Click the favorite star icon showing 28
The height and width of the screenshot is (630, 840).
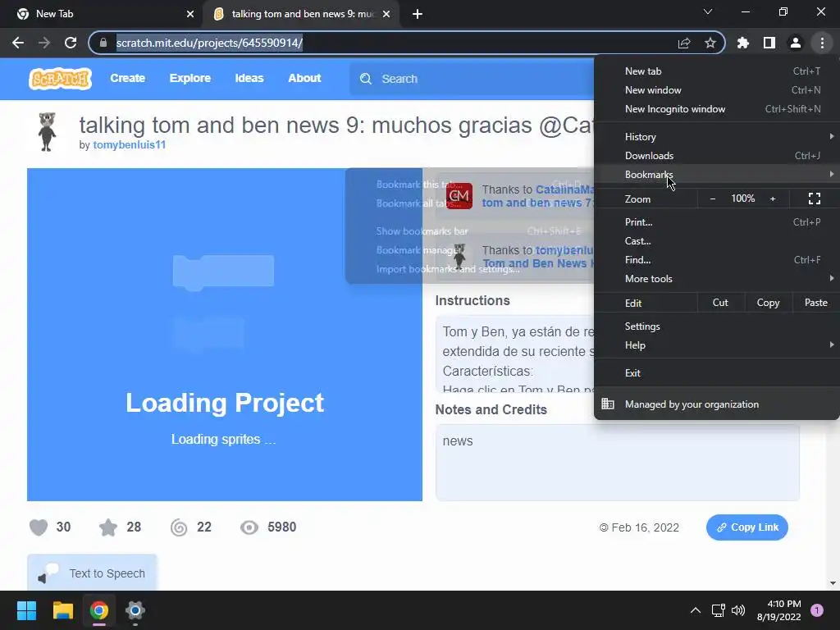click(108, 527)
